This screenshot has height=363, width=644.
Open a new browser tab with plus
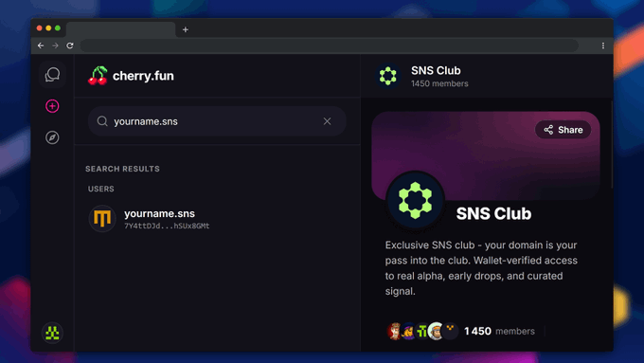pyautogui.click(x=186, y=29)
